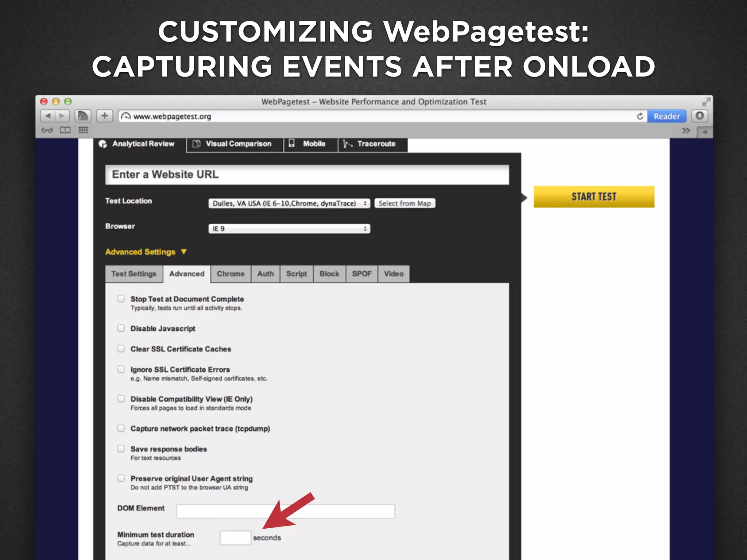The width and height of the screenshot is (747, 560).
Task: Activate Safari Reader button
Action: click(x=667, y=116)
